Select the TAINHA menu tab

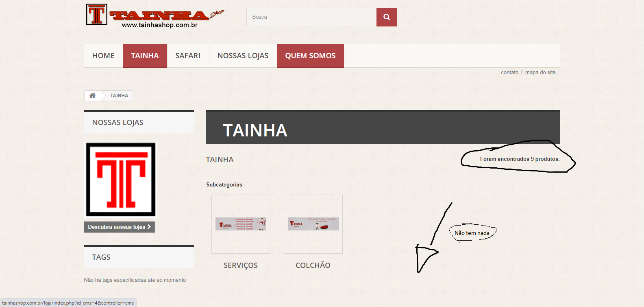coord(145,56)
